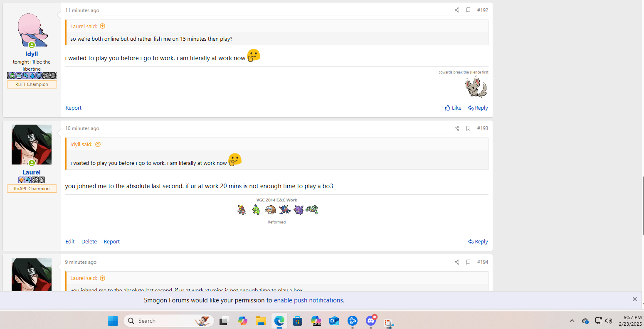
Task: Jump to quoted Laurel post in #192
Action: pos(102,26)
